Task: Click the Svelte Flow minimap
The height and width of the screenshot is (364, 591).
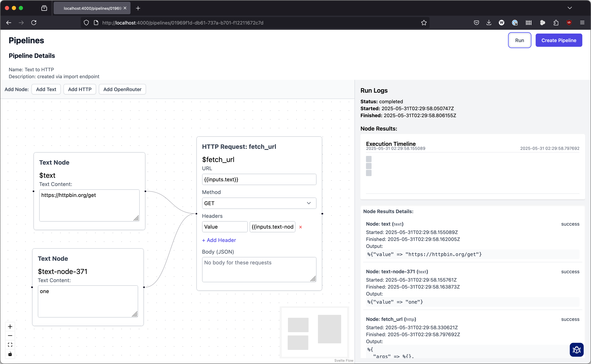Action: tap(314, 332)
